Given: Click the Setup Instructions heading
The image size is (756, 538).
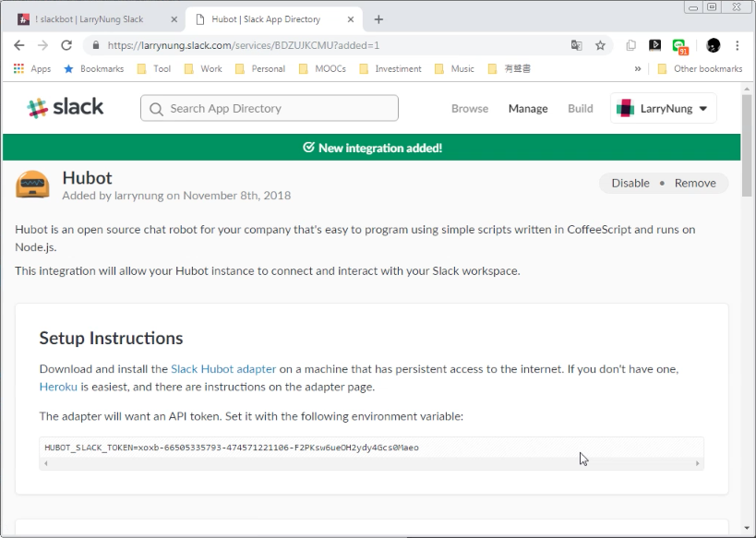Looking at the screenshot, I should click(111, 338).
